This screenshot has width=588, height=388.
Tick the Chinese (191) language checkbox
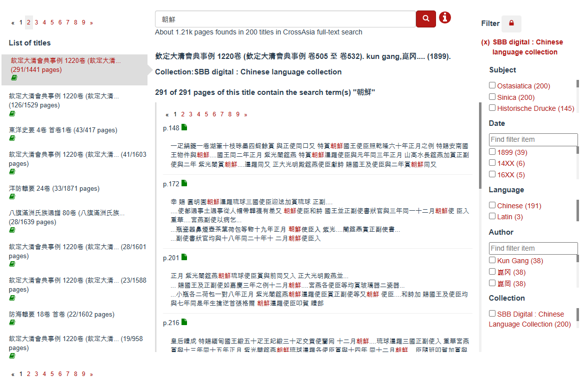pos(492,205)
